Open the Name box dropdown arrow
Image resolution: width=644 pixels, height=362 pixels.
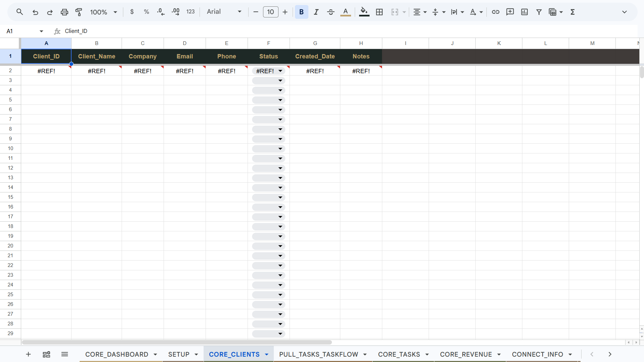click(41, 31)
